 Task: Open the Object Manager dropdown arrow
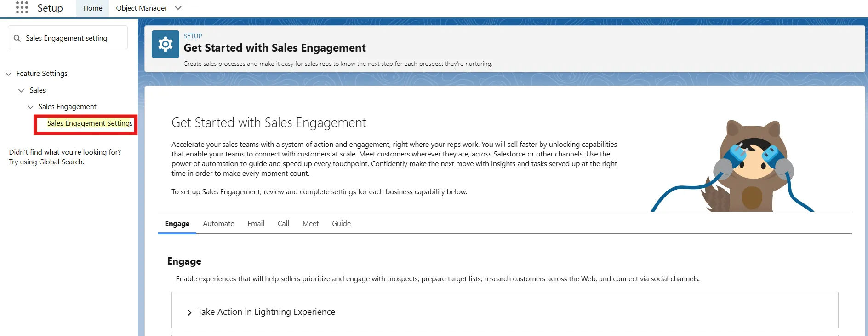pos(178,8)
